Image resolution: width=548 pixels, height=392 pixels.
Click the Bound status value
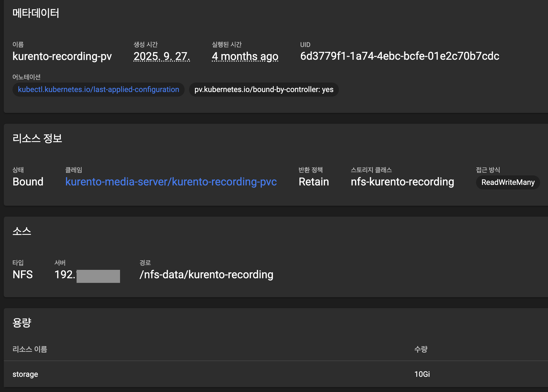click(28, 182)
